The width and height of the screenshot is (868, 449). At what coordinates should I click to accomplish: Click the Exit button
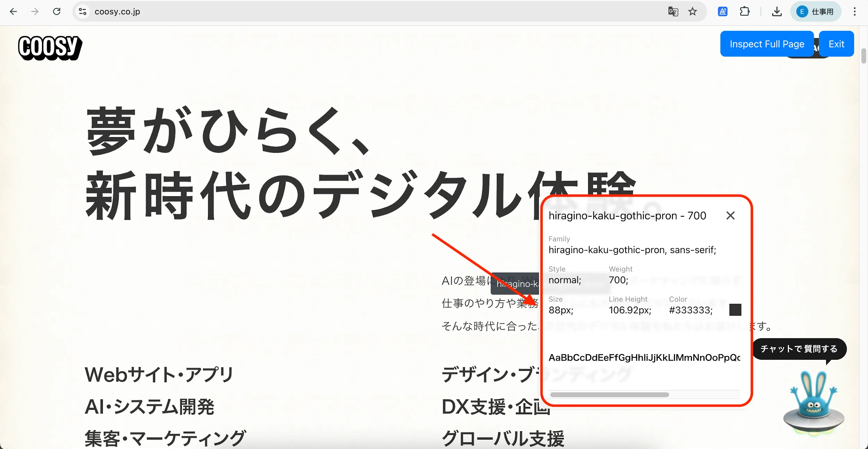point(836,44)
